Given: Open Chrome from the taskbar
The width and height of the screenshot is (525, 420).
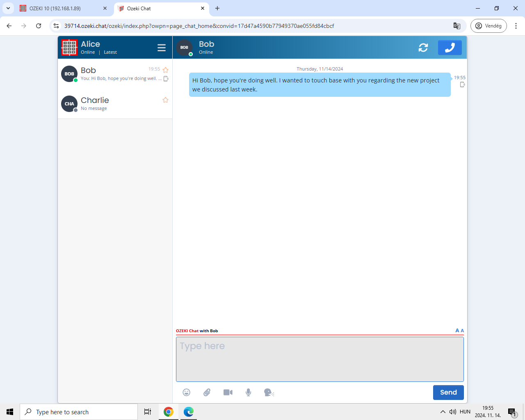Looking at the screenshot, I should pyautogui.click(x=169, y=412).
